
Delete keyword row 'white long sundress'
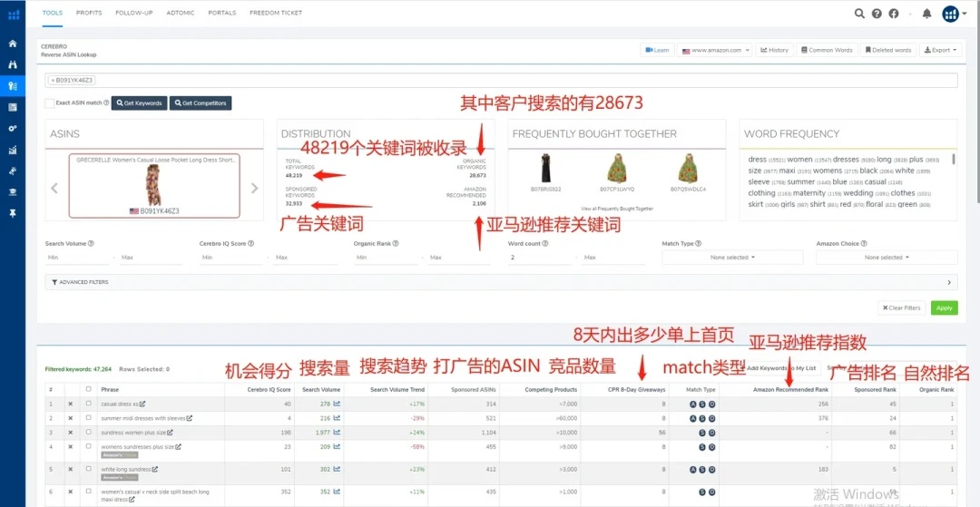(x=70, y=469)
